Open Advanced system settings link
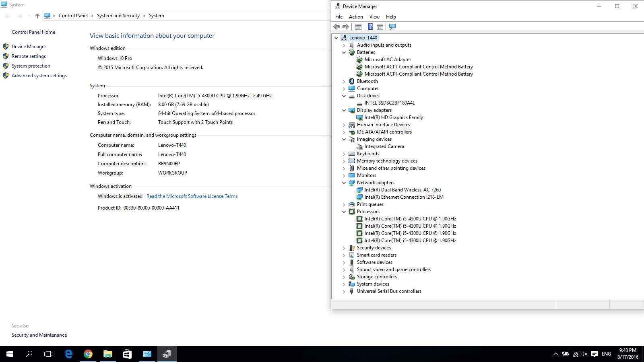 (x=39, y=76)
